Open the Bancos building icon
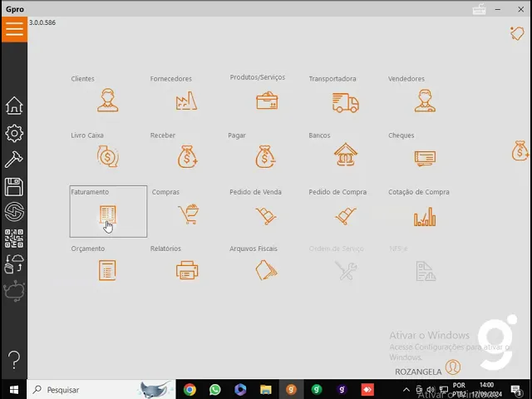The height and width of the screenshot is (399, 532). pos(346,155)
